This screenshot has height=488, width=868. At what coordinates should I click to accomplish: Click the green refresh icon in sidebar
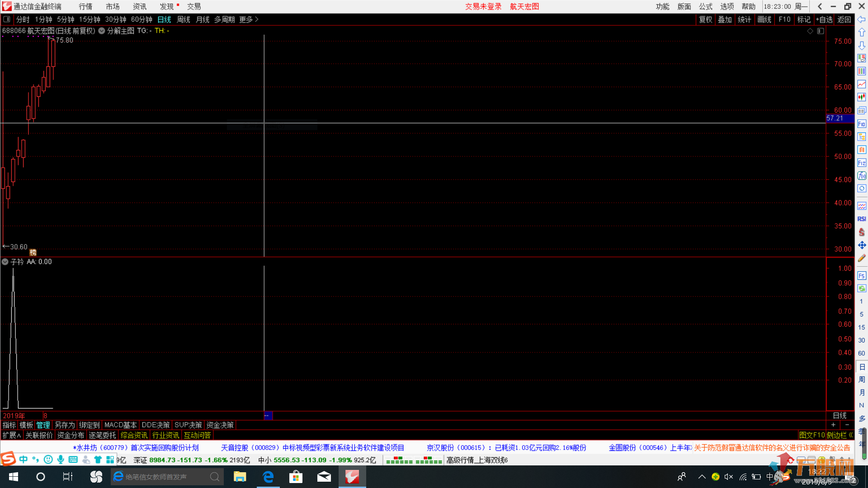[x=862, y=288]
